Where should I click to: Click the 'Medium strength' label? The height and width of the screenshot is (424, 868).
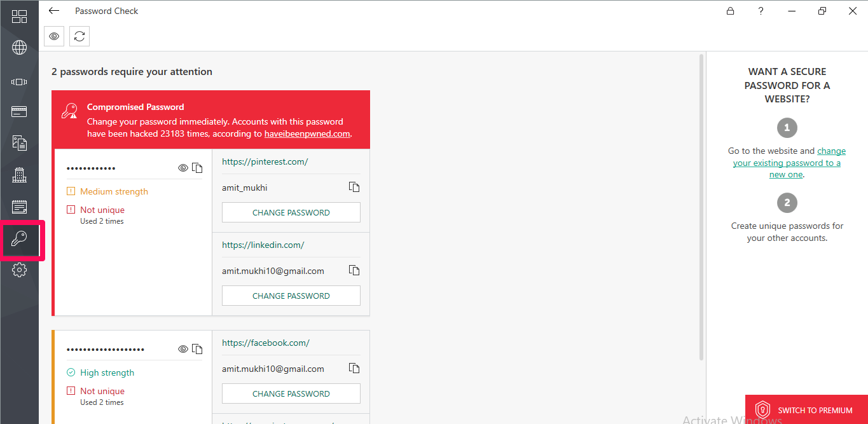[114, 191]
